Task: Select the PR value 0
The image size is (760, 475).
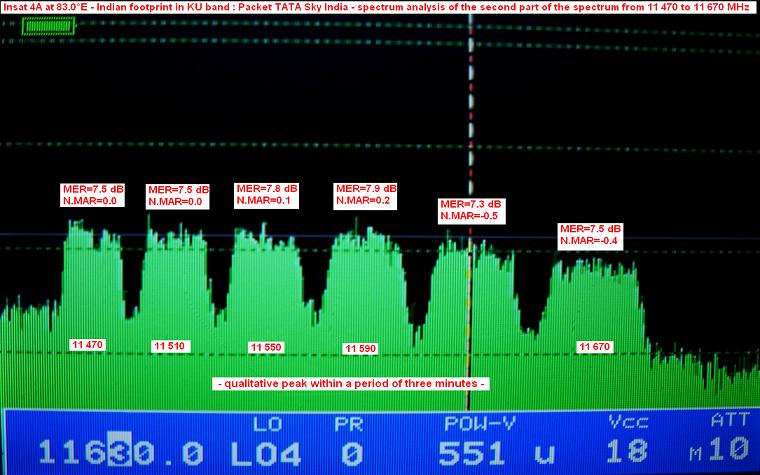Action: pyautogui.click(x=350, y=450)
